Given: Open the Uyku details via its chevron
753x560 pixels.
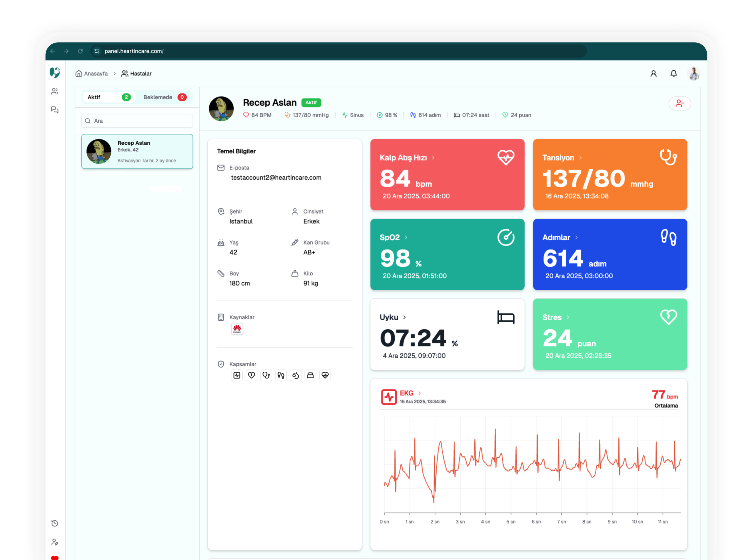Looking at the screenshot, I should 405,317.
